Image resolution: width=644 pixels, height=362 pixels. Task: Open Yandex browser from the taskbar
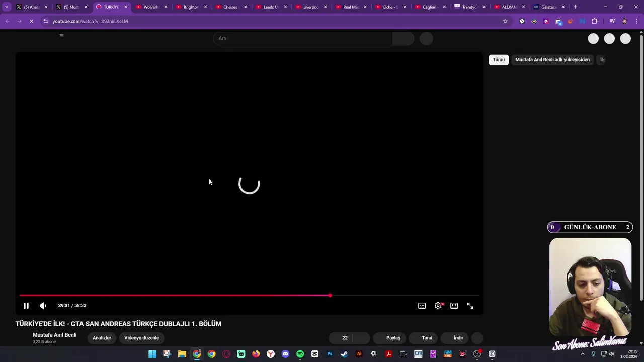(x=271, y=354)
